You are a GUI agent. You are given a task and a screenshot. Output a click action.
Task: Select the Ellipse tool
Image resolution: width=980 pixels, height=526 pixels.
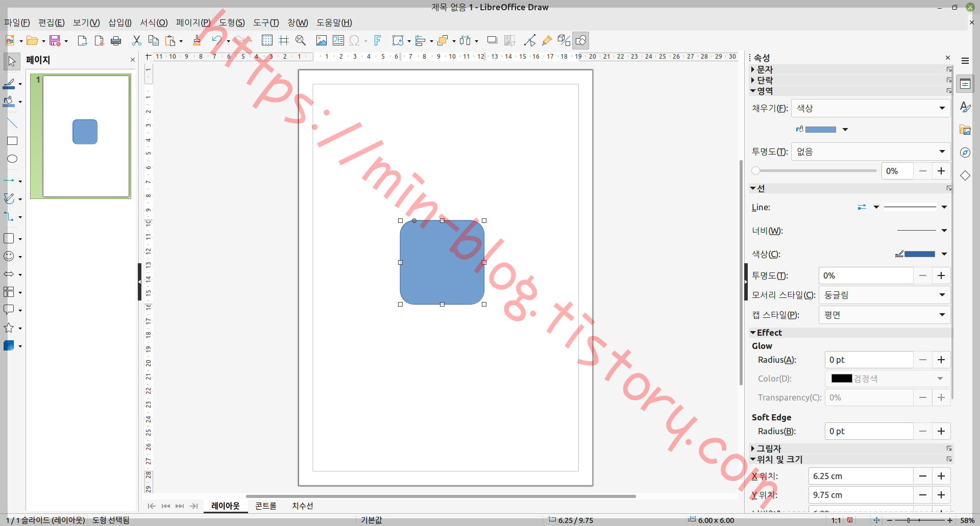pos(12,159)
